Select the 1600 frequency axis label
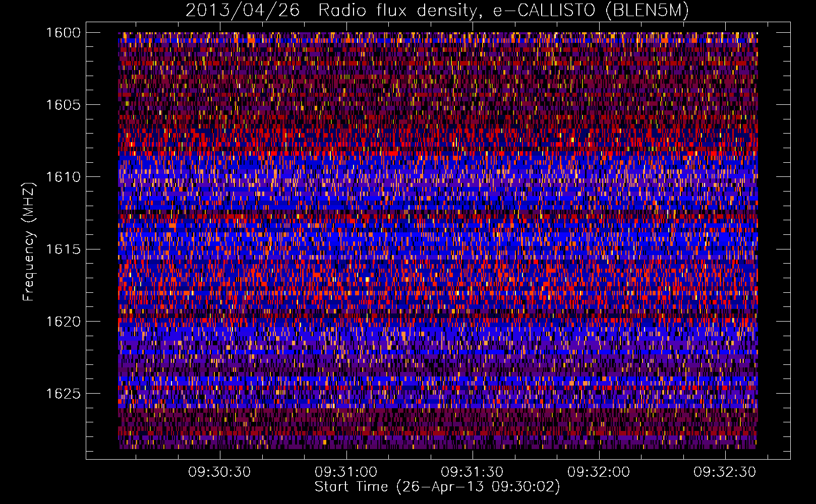The width and height of the screenshot is (816, 504). pos(63,33)
